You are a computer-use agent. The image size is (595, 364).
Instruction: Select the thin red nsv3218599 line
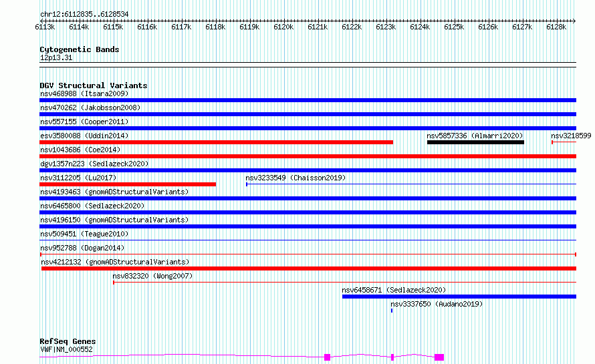(564, 142)
